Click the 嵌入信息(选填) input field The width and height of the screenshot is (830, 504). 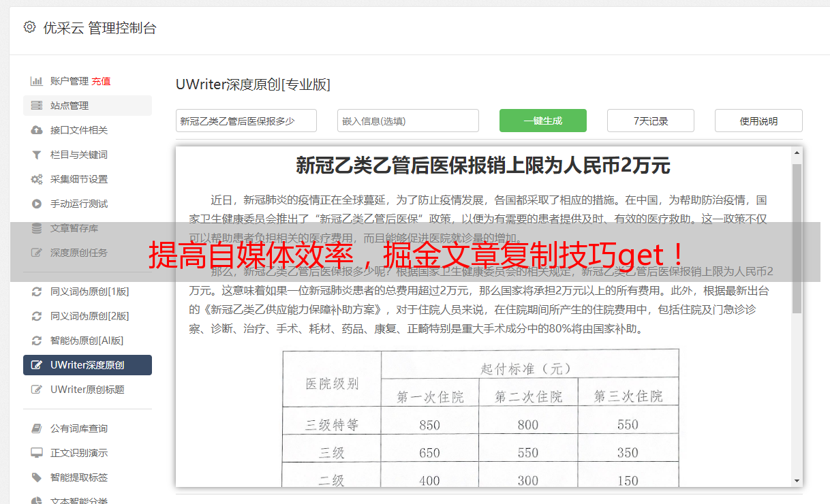click(x=408, y=121)
